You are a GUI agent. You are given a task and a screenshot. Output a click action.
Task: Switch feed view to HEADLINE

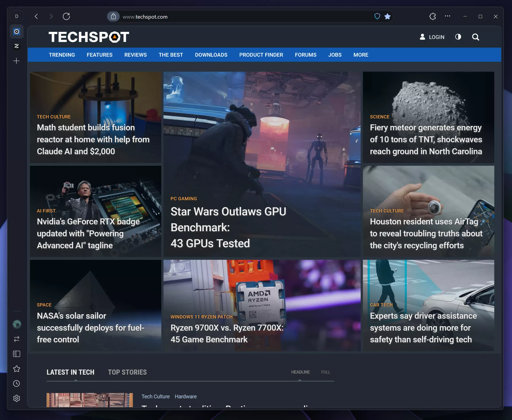[300, 372]
